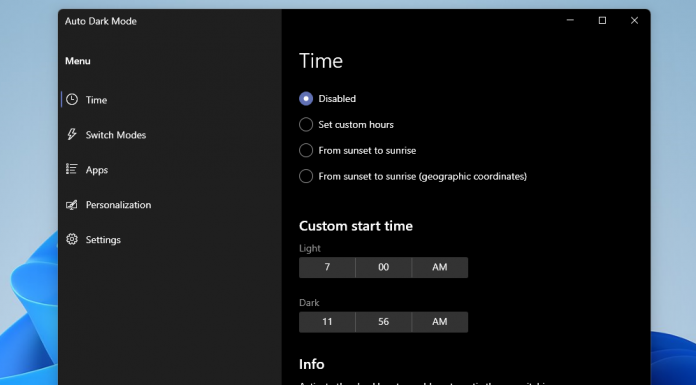Minimize the Auto Dark Mode window
Image resolution: width=696 pixels, height=385 pixels.
pos(570,20)
